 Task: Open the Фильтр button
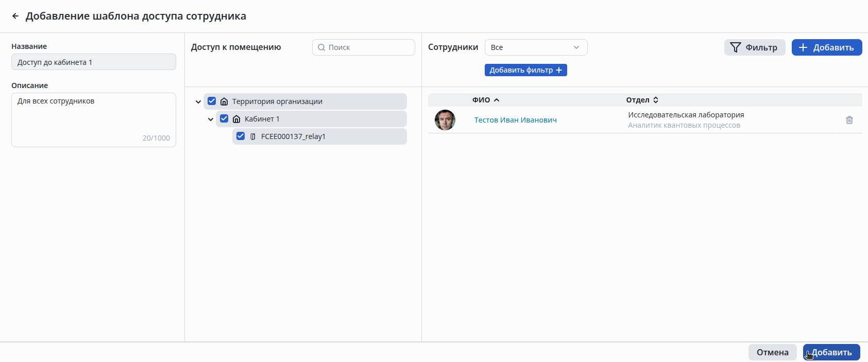pyautogui.click(x=754, y=47)
